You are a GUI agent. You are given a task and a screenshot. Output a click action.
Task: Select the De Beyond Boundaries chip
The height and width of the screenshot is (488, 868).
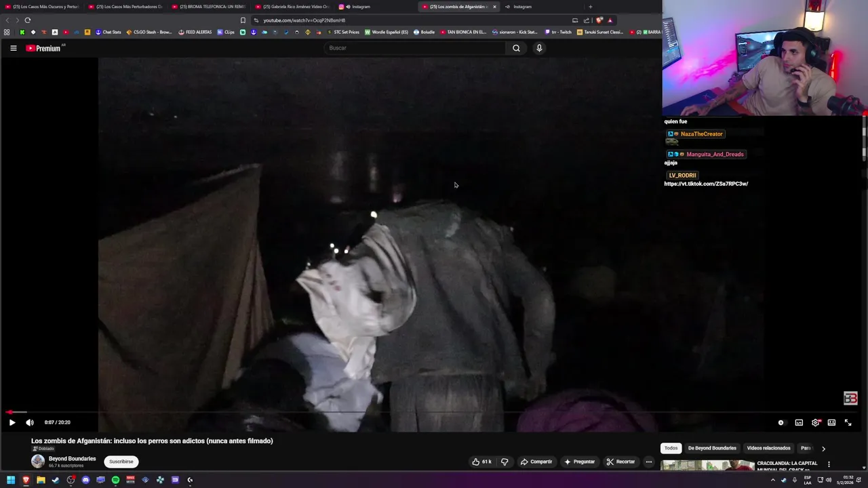(712, 448)
